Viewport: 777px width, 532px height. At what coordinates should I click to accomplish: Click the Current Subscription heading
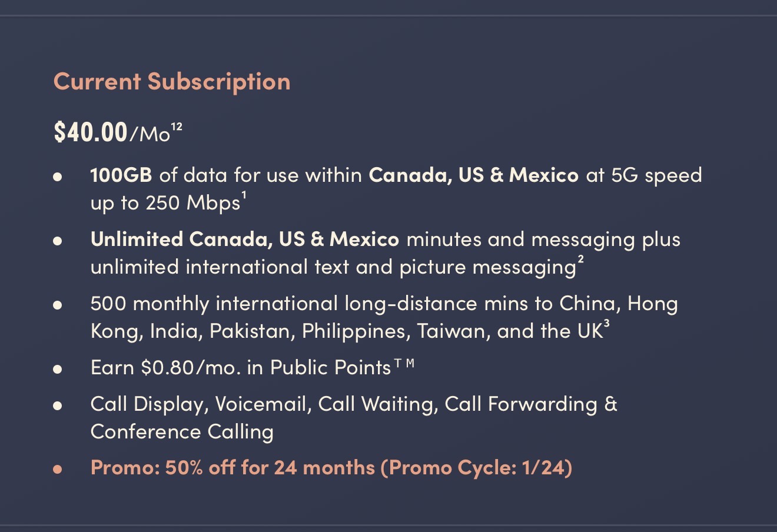point(171,81)
